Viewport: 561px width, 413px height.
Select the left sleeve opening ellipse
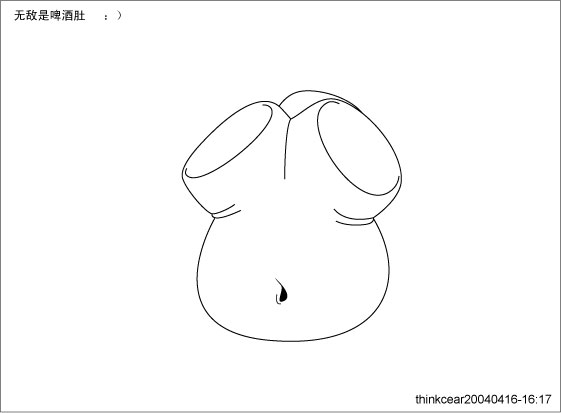tap(228, 140)
